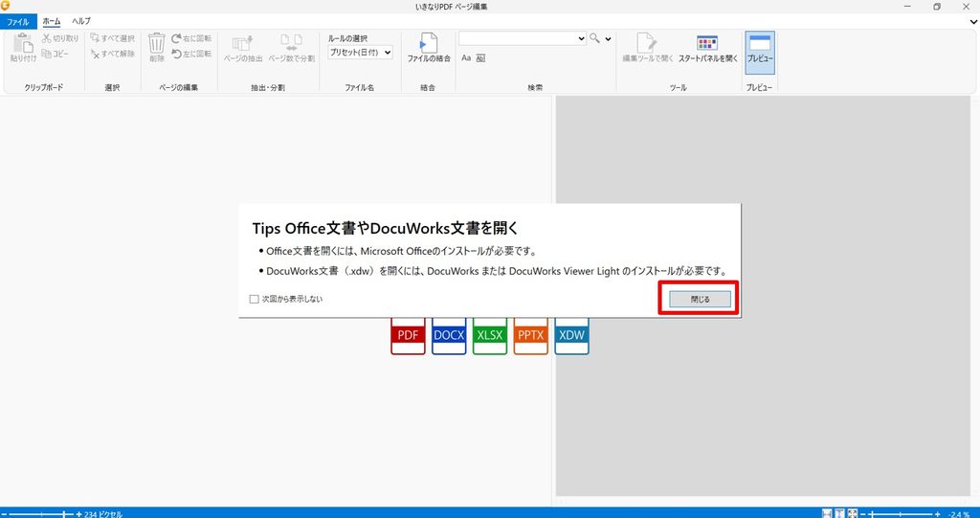980x518 pixels.
Task: Click the fit-width icon in status bar
Action: coord(827,513)
